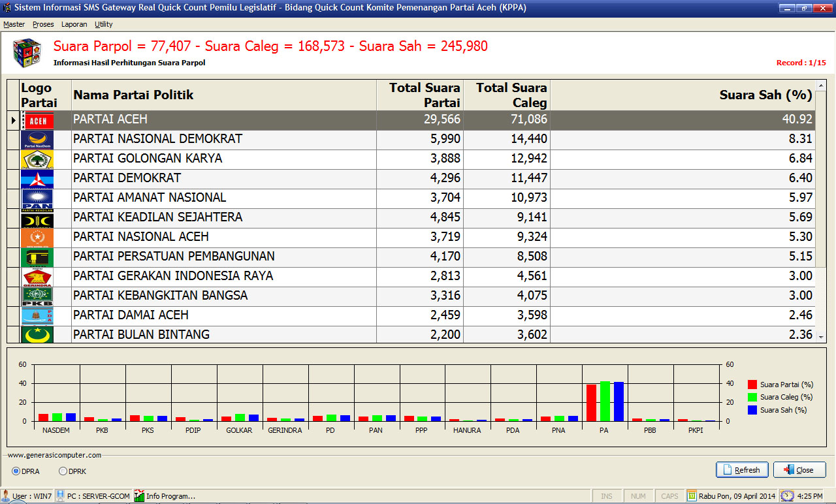Click the PAN party logo

pyautogui.click(x=37, y=198)
